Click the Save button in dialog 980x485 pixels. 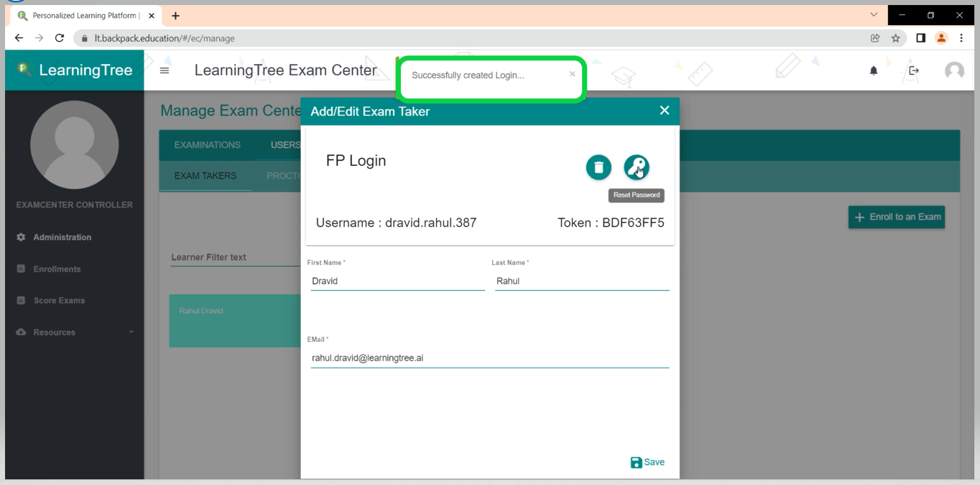tap(647, 462)
